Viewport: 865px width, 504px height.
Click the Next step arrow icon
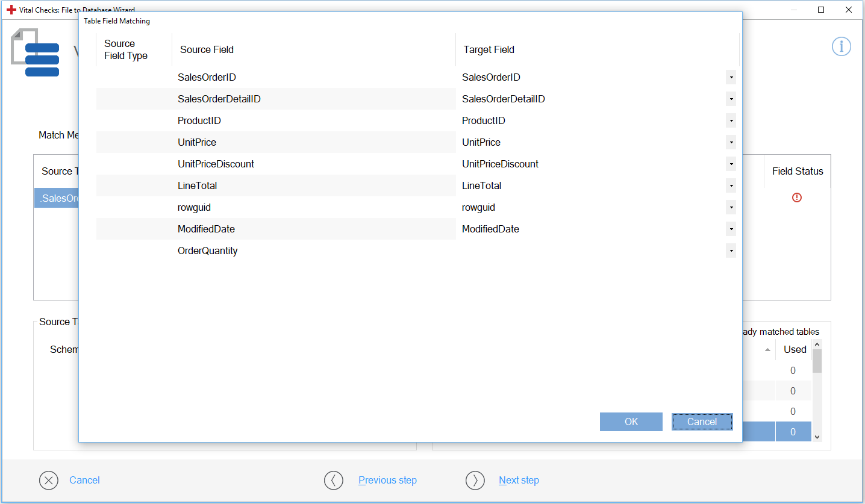coord(475,481)
